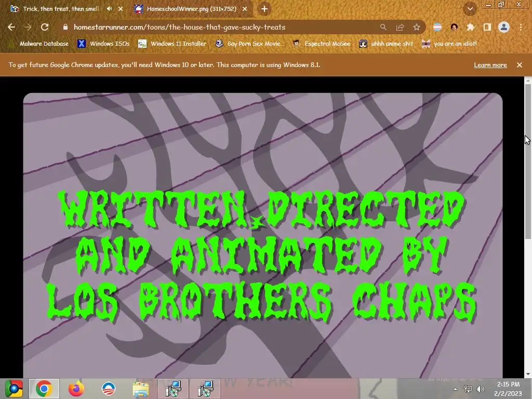532x399 pixels.
Task: Open the trans flag extension icon
Action: (437, 27)
